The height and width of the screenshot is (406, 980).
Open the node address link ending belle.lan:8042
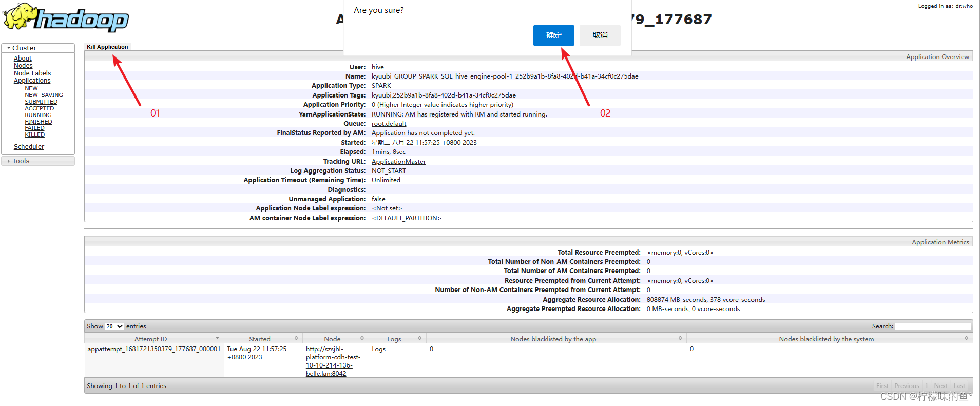tap(333, 361)
